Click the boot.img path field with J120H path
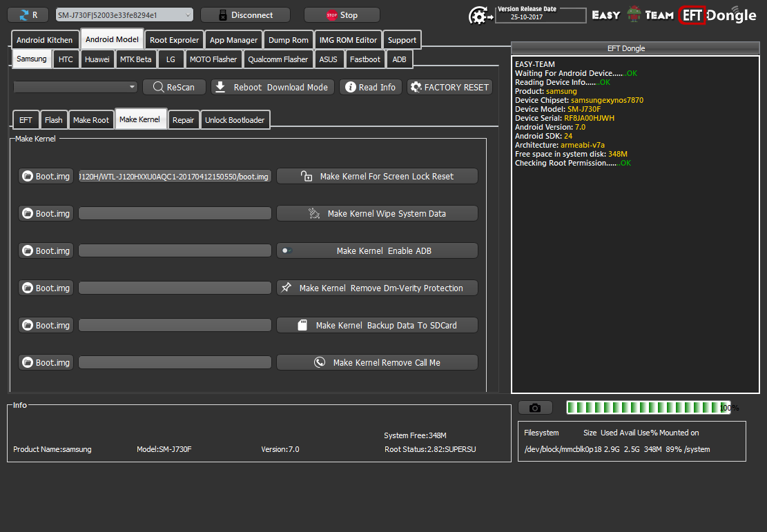This screenshot has width=767, height=532. (x=175, y=177)
